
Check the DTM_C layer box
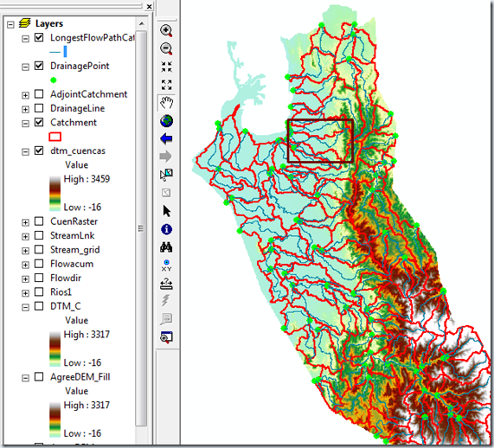coord(39,306)
